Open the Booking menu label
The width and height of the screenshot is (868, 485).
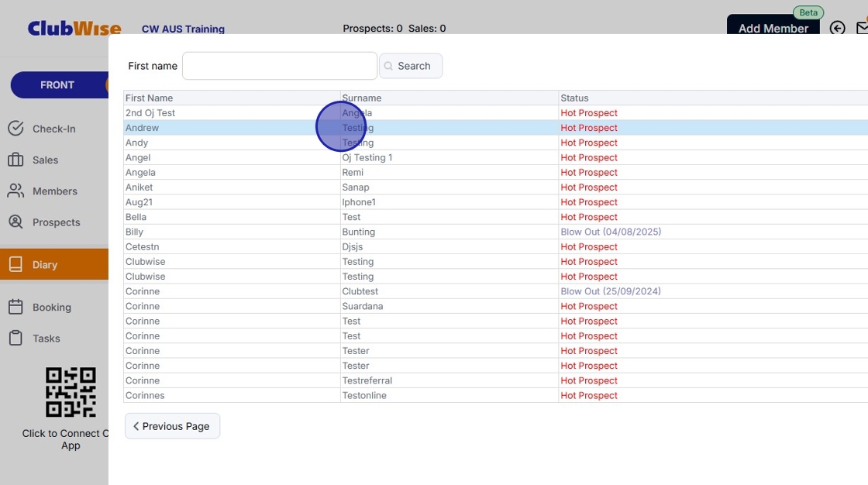pos(52,308)
